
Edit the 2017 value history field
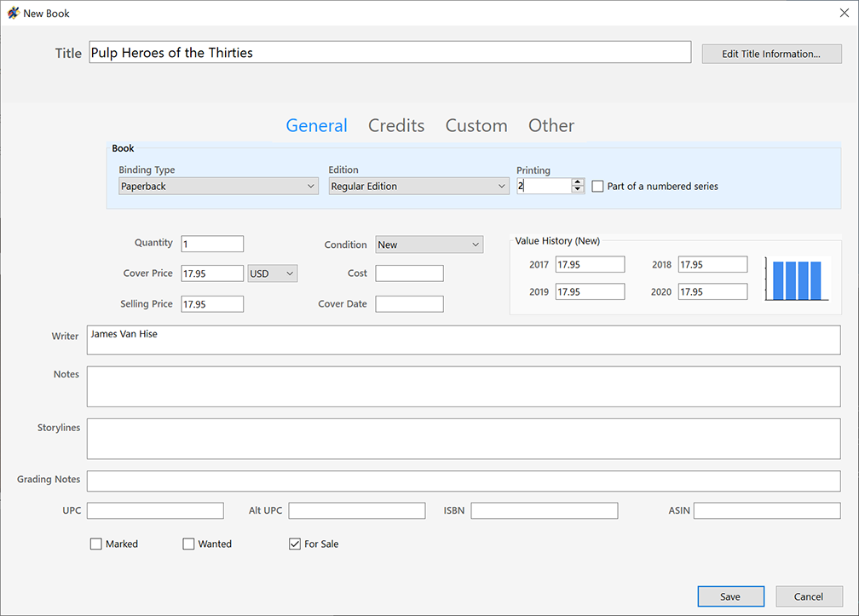pyautogui.click(x=590, y=264)
